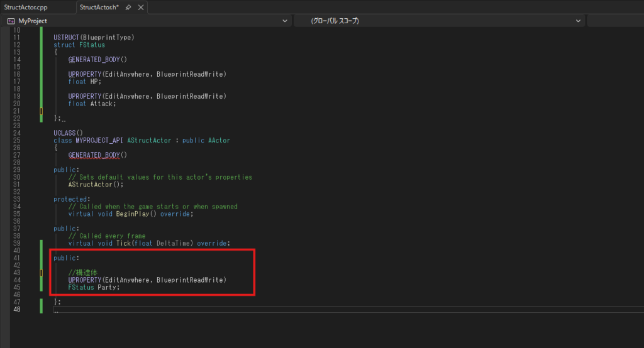Click the 構造体 comment line
Screen dimensions: 644x348
(x=85, y=273)
